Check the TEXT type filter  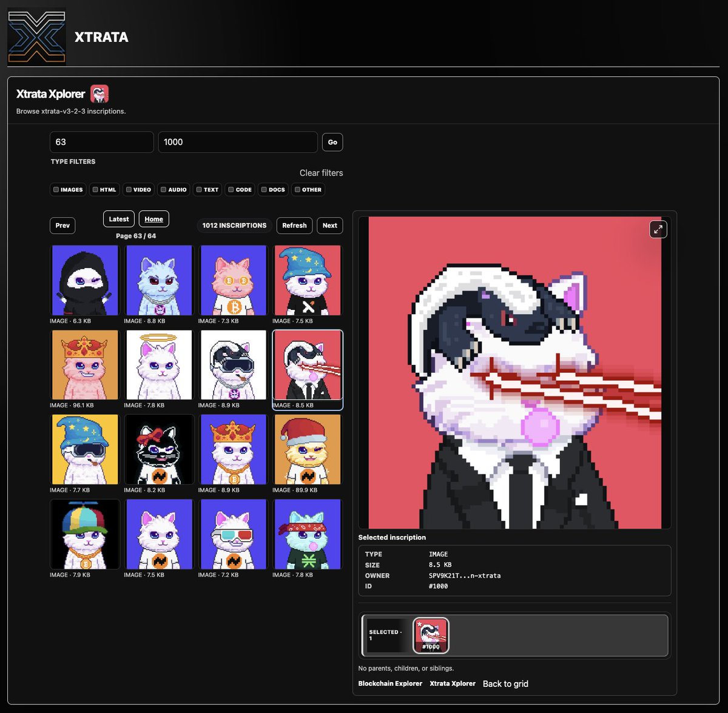pyautogui.click(x=207, y=190)
